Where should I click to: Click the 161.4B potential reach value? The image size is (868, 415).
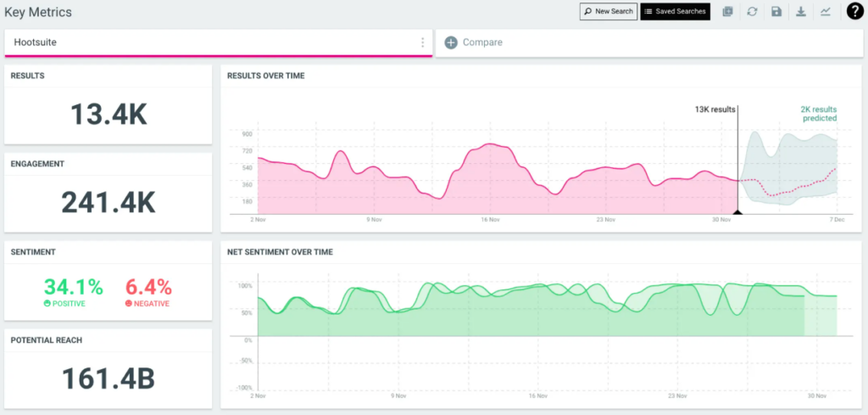108,379
